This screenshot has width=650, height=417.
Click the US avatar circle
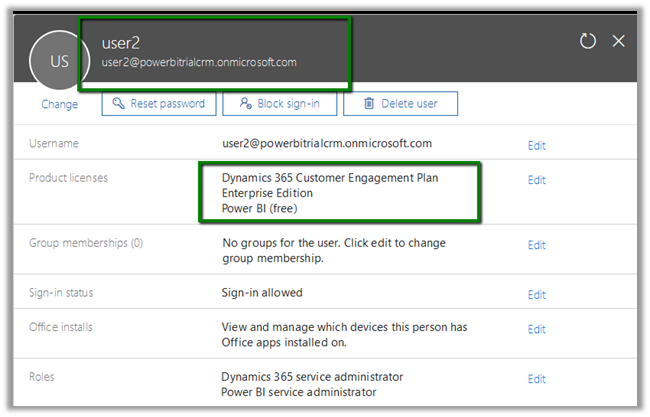(x=59, y=61)
